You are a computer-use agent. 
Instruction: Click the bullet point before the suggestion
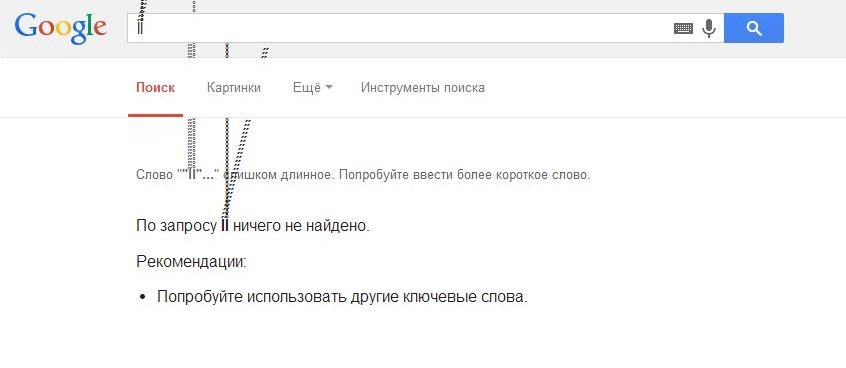click(142, 298)
